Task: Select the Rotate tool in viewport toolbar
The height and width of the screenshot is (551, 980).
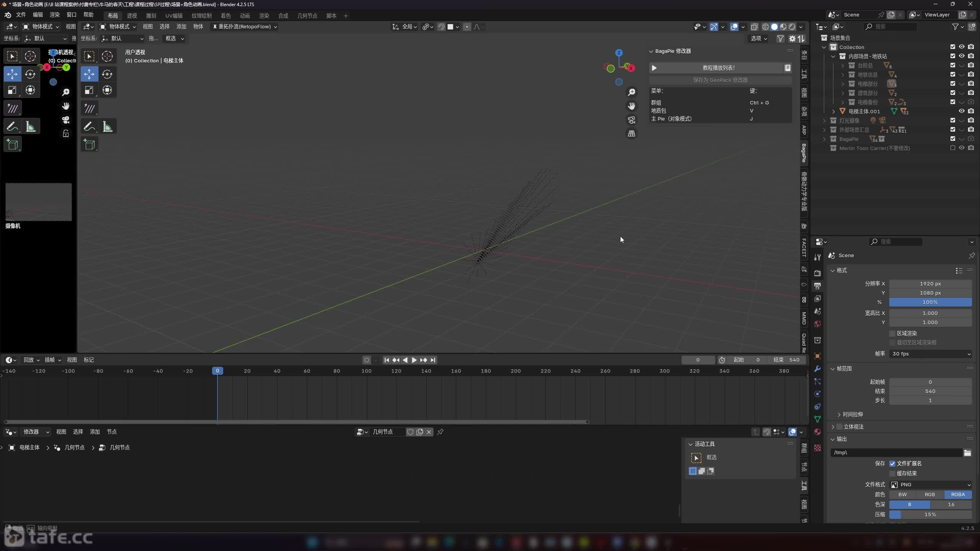Action: (x=107, y=74)
